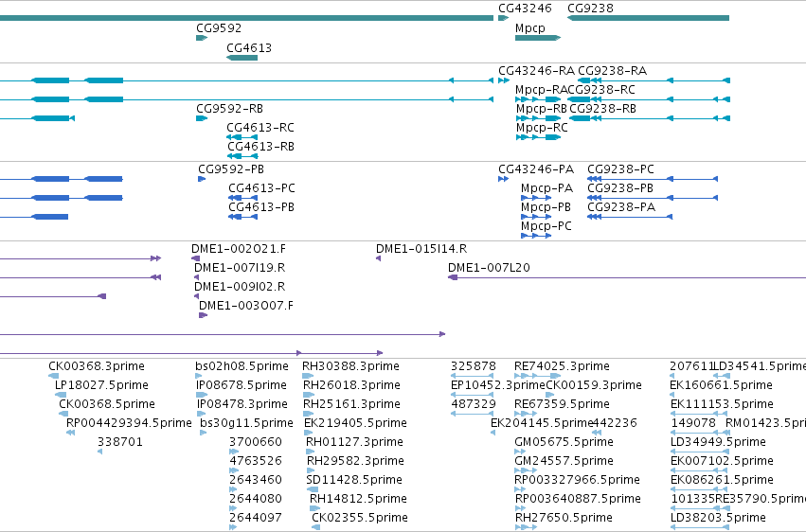806x532 pixels.
Task: Click the bs30g11.5prime EST label
Action: click(x=247, y=424)
